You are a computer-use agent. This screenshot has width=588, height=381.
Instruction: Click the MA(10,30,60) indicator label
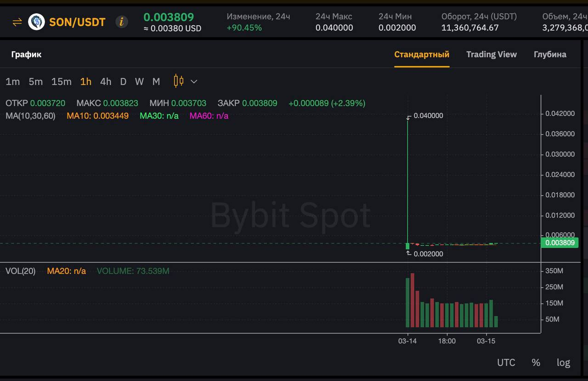click(30, 116)
